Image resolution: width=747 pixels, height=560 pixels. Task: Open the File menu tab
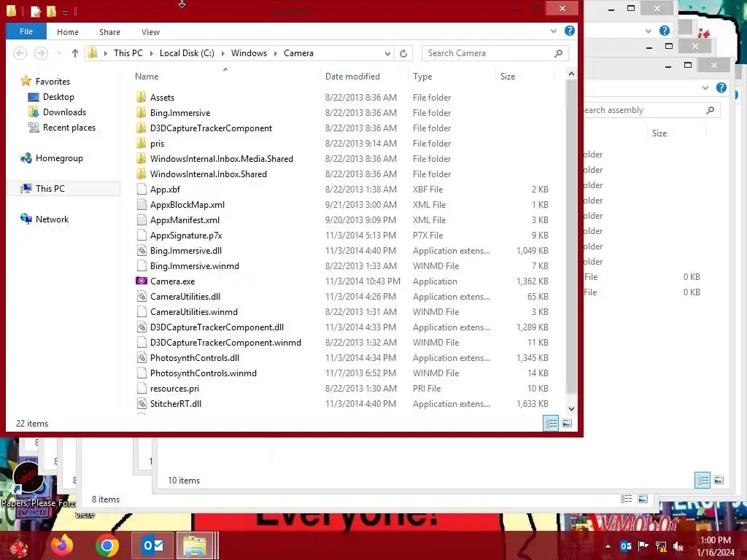point(26,31)
